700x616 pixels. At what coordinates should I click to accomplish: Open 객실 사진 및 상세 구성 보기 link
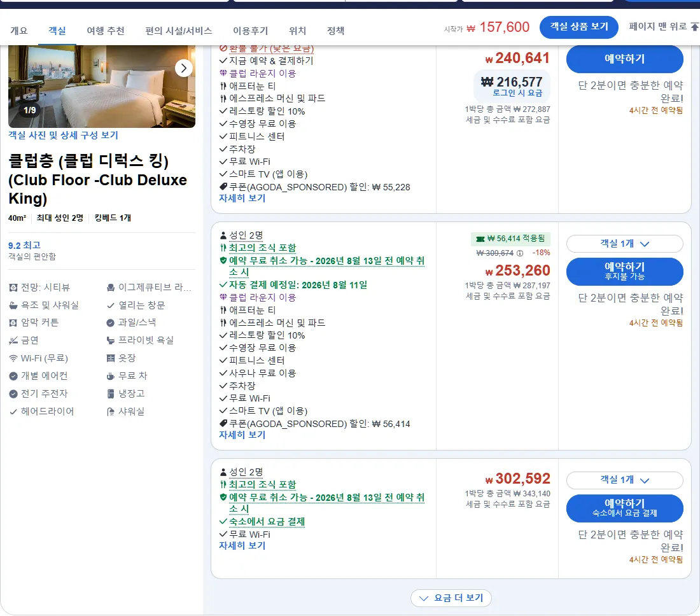[x=64, y=136]
